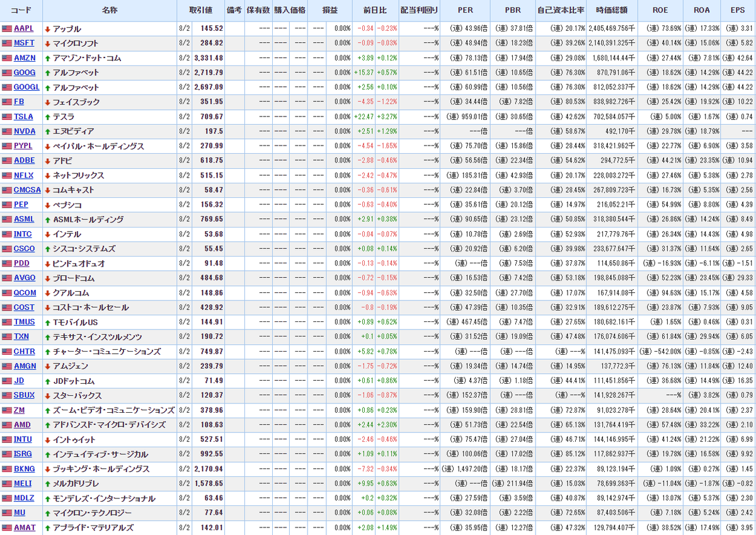Open the GOOGL ticker link
The image size is (756, 535).
click(x=26, y=88)
